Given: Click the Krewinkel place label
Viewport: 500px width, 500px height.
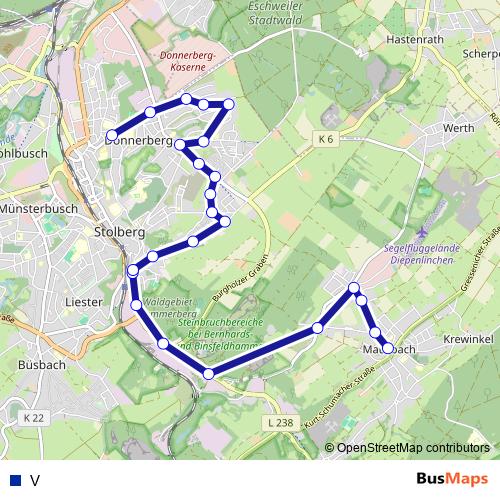Looking at the screenshot, I should click(x=468, y=339).
